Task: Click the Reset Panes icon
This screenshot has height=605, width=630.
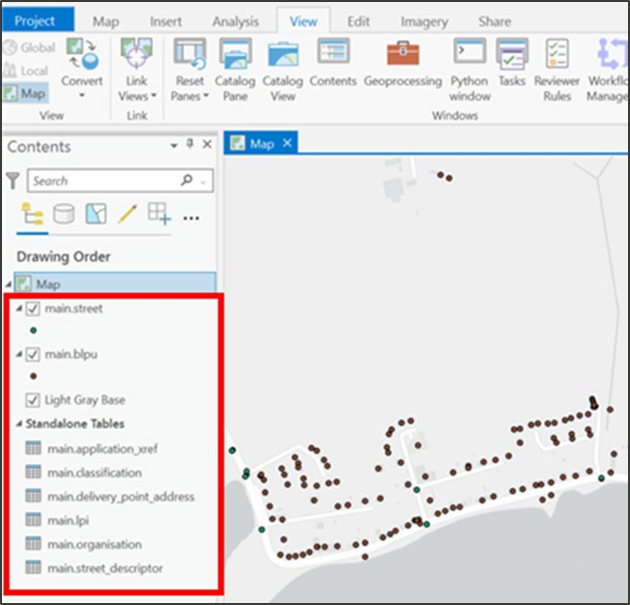Action: (x=189, y=54)
